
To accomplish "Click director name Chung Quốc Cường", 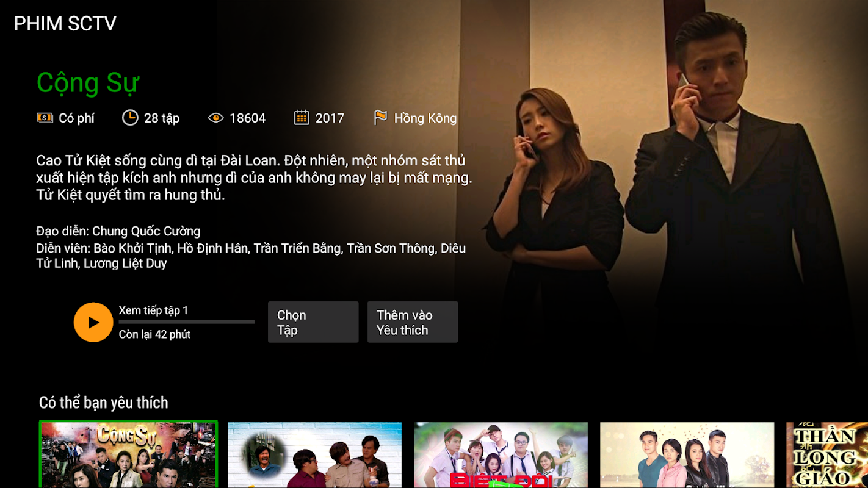I will point(146,231).
